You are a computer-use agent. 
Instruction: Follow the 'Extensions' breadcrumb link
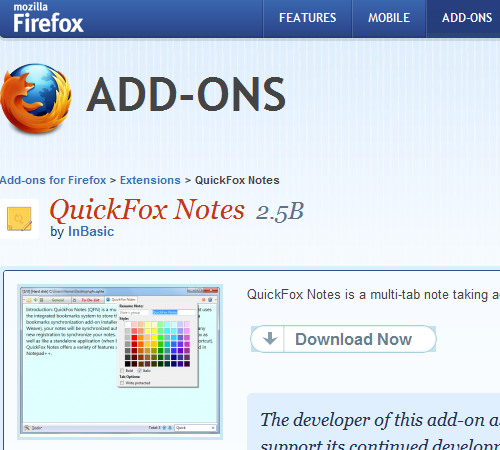[x=150, y=180]
